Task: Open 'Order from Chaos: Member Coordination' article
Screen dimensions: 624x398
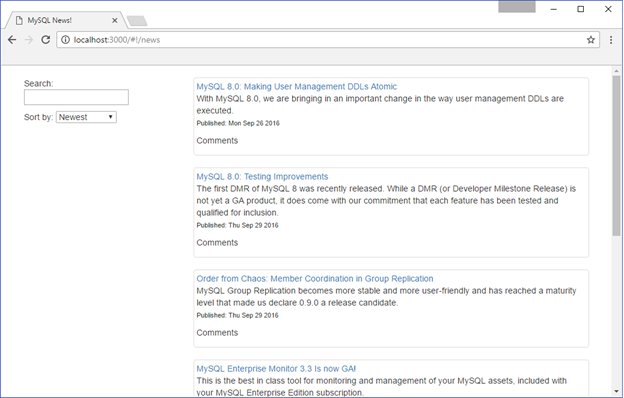Action: pyautogui.click(x=315, y=279)
